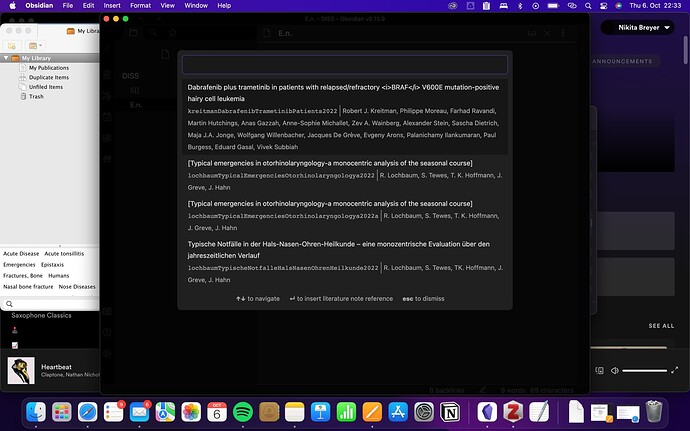This screenshot has width=690, height=431.
Task: Open Control Center in menu bar
Action: click(x=603, y=6)
